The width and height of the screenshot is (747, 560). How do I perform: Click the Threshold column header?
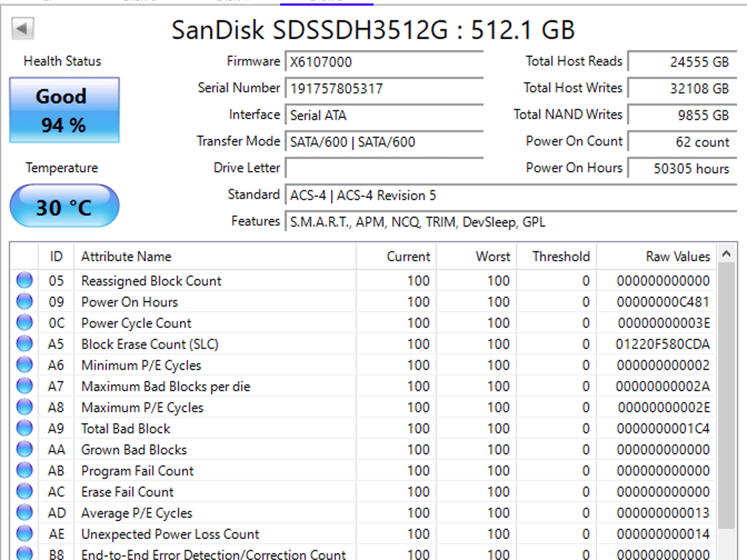[557, 257]
